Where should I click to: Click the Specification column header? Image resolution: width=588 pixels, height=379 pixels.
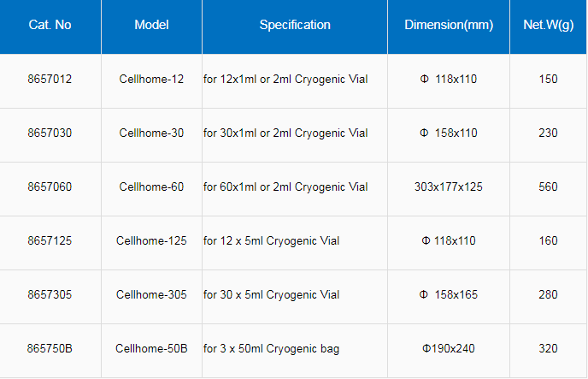click(x=295, y=25)
